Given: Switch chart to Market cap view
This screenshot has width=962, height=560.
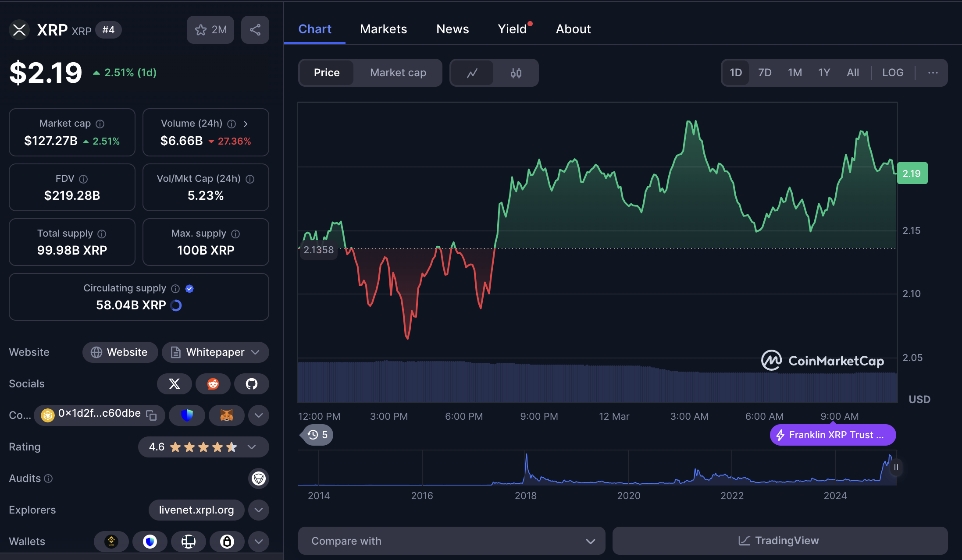Looking at the screenshot, I should 398,73.
